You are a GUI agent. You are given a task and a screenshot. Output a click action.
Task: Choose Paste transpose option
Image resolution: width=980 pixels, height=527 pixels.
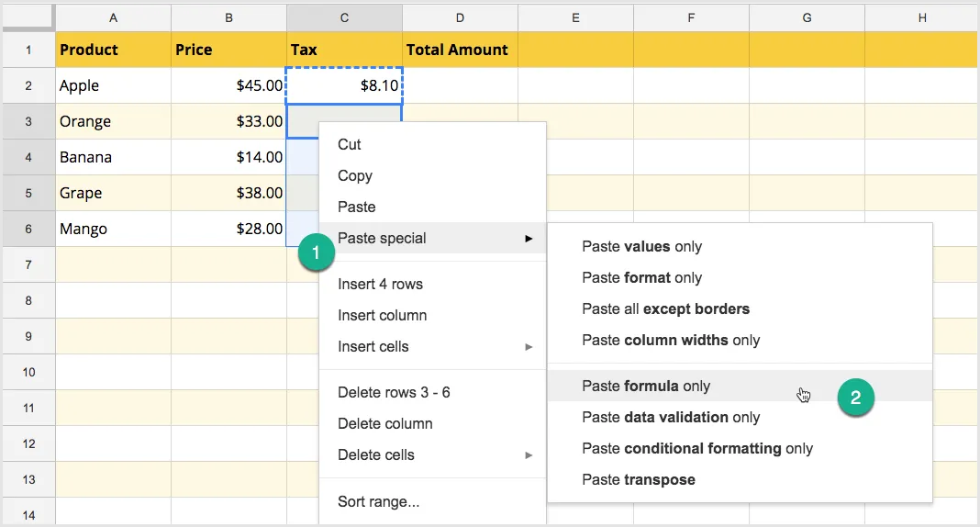tap(639, 479)
